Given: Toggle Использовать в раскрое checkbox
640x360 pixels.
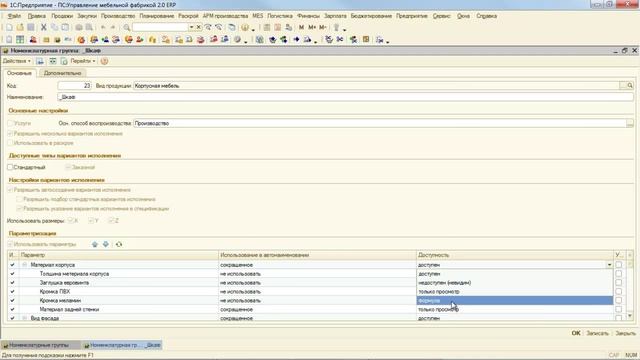Looking at the screenshot, I should click(10, 143).
